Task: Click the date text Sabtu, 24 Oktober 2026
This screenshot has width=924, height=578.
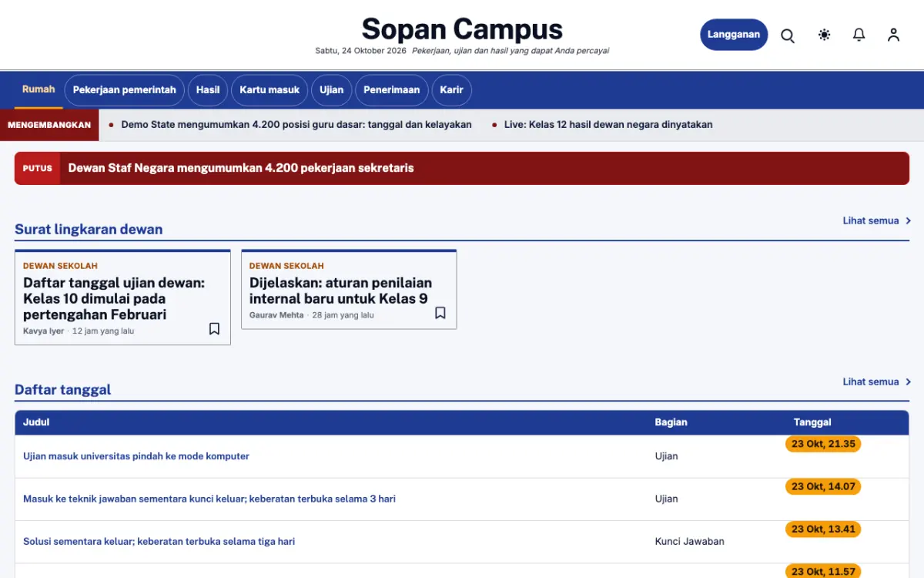Action: pos(360,51)
